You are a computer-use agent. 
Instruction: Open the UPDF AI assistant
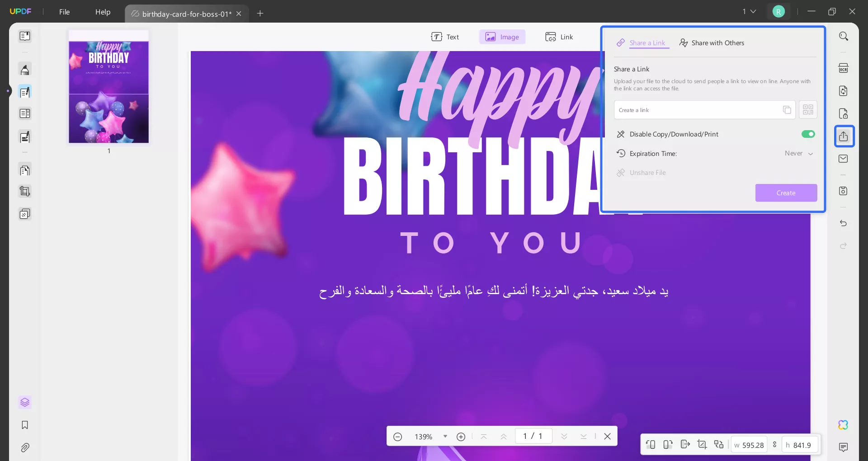(x=842, y=425)
